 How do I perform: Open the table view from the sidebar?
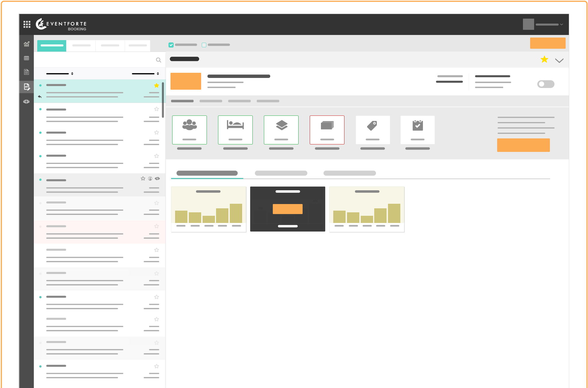(x=27, y=58)
